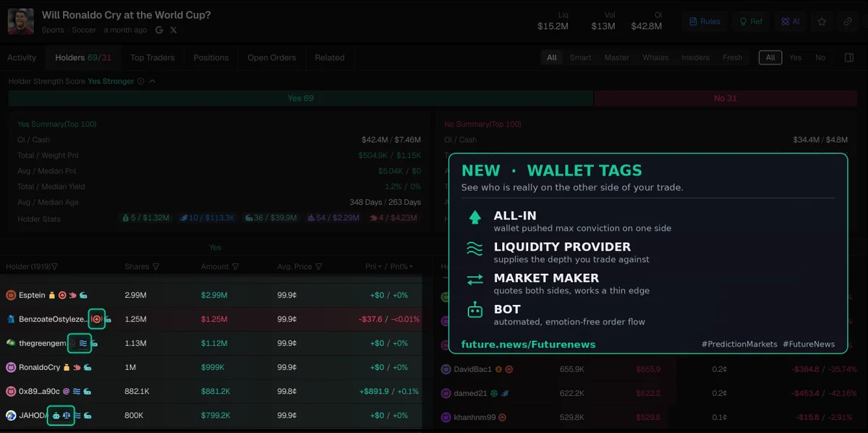Open the Ref button
The image size is (868, 433).
(x=750, y=22)
